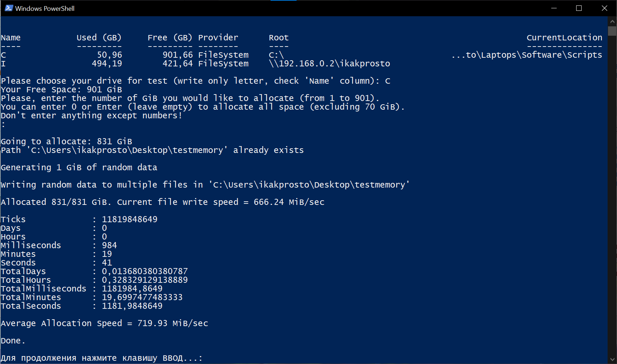Click the TotalSeconds value 1181,9848649

pyautogui.click(x=132, y=306)
